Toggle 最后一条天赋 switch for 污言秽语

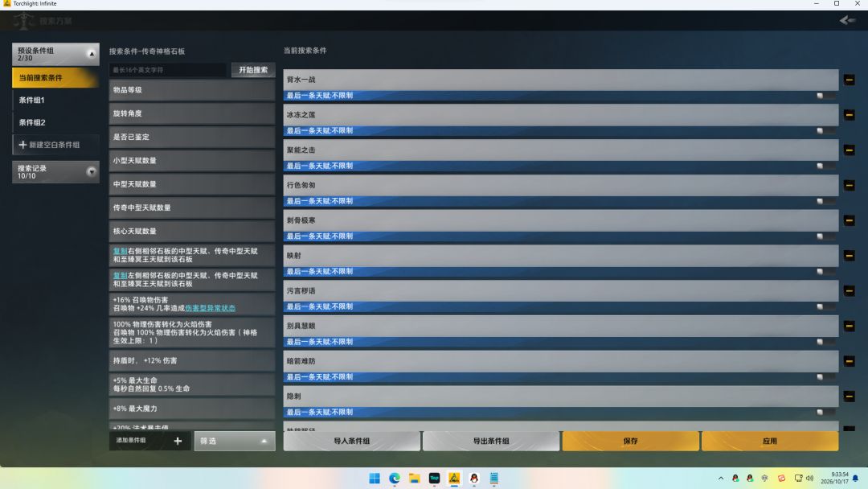[826, 306]
